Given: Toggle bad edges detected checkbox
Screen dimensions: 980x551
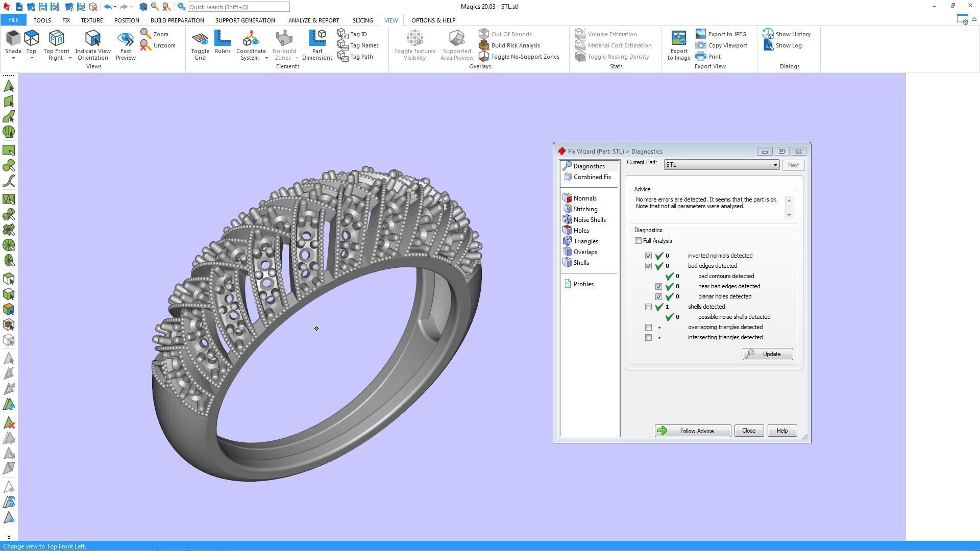Looking at the screenshot, I should (648, 266).
